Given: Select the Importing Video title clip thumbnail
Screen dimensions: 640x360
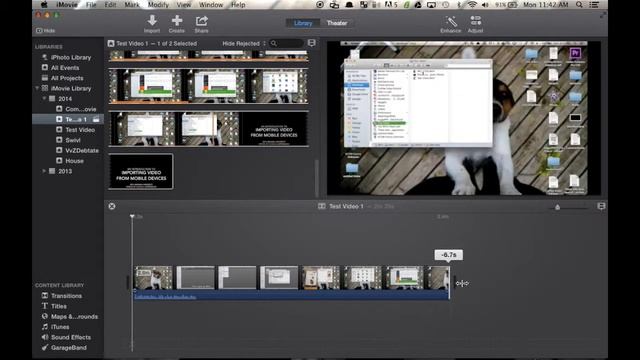Looking at the screenshot, I should pyautogui.click(x=141, y=171).
